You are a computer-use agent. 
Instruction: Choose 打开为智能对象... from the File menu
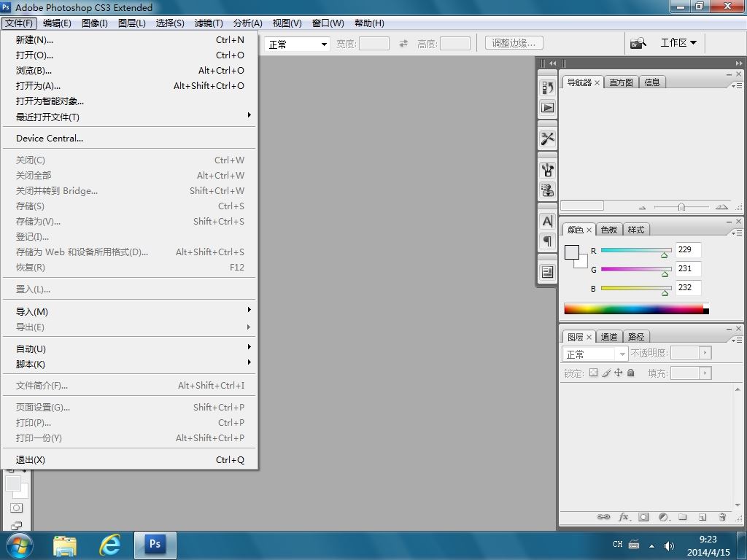(129, 101)
